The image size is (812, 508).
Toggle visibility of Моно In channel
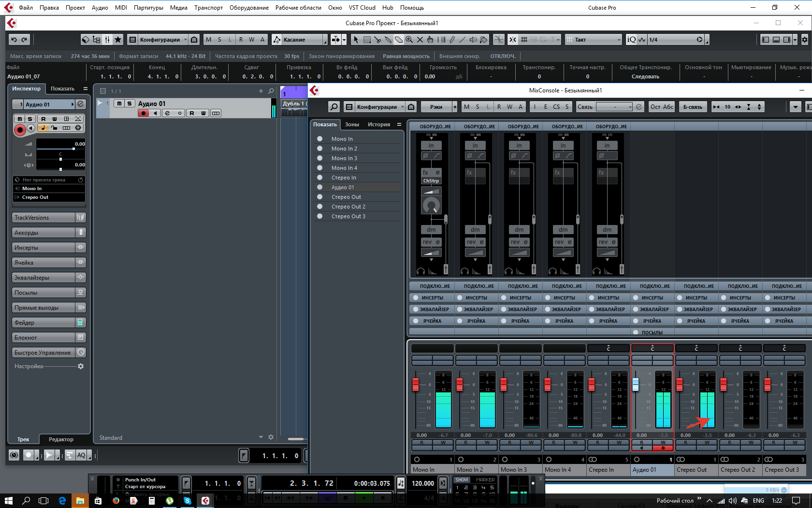pos(319,139)
